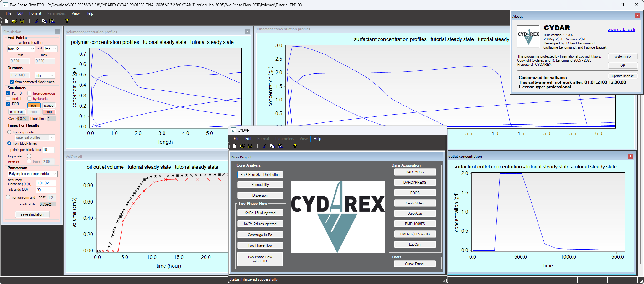
Task: Click the save simulation button
Action: (x=32, y=214)
